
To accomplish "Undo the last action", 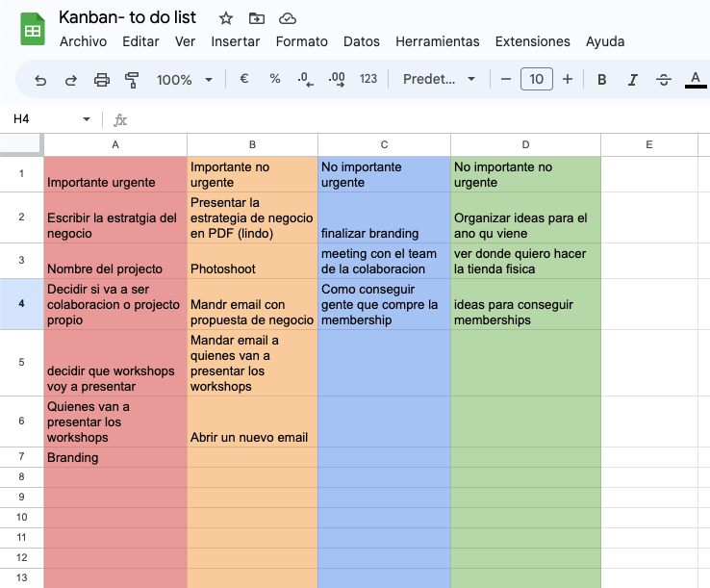I will pos(40,80).
